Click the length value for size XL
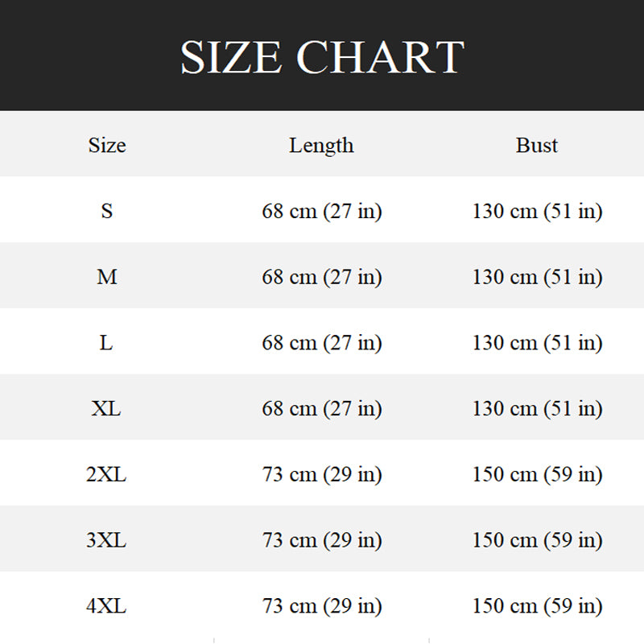The image size is (644, 644). point(322,409)
